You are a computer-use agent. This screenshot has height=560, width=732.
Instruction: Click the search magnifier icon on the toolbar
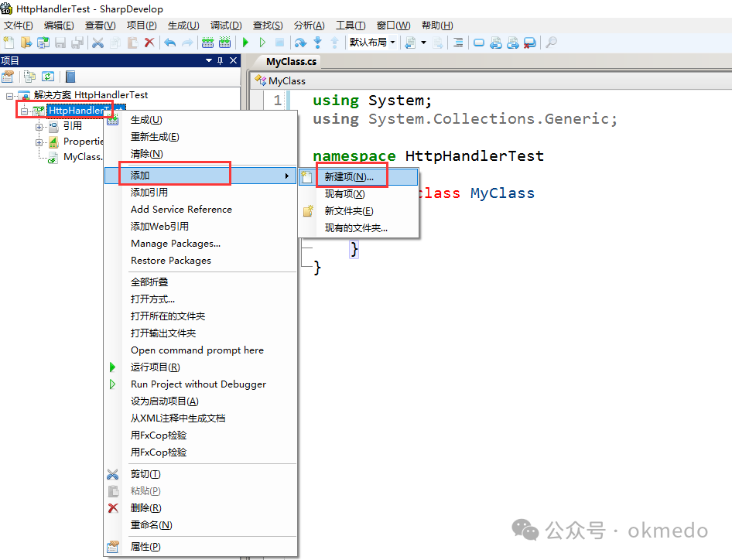(551, 43)
